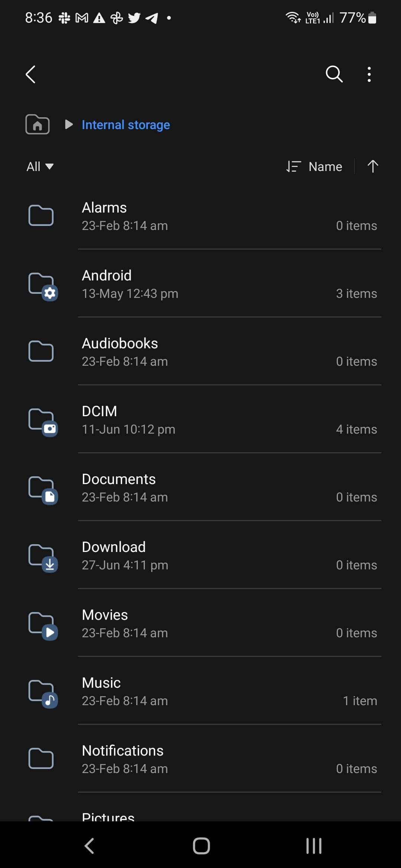This screenshot has height=868, width=401.
Task: Open the Android settings folder icon
Action: point(43,286)
